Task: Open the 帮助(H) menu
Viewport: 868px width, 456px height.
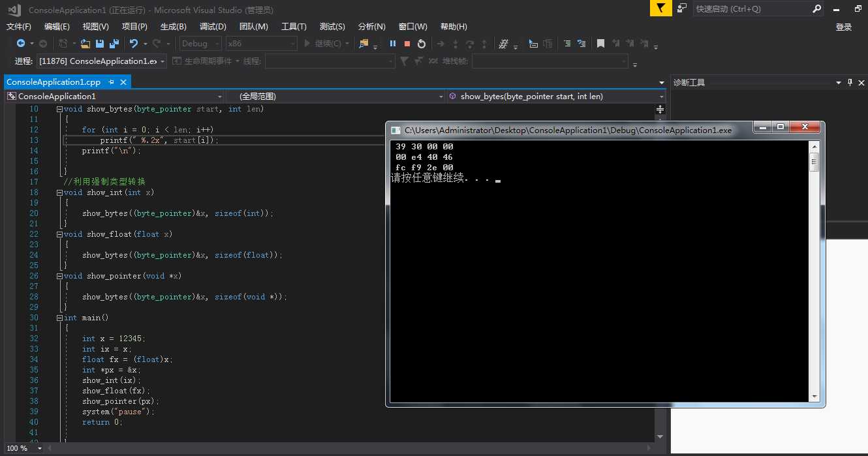Action: coord(454,27)
